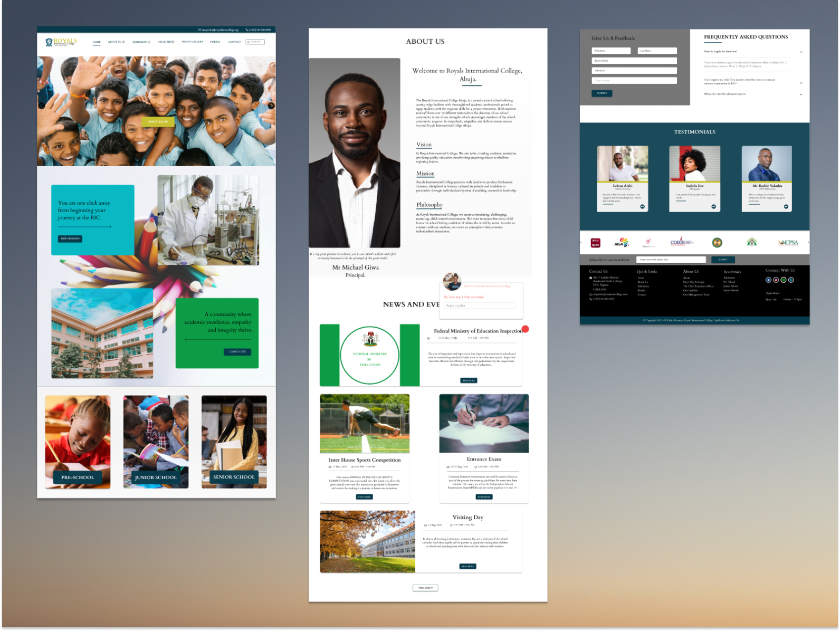Open the IELTS partner logo
This screenshot has width=840, height=631.
(x=595, y=243)
